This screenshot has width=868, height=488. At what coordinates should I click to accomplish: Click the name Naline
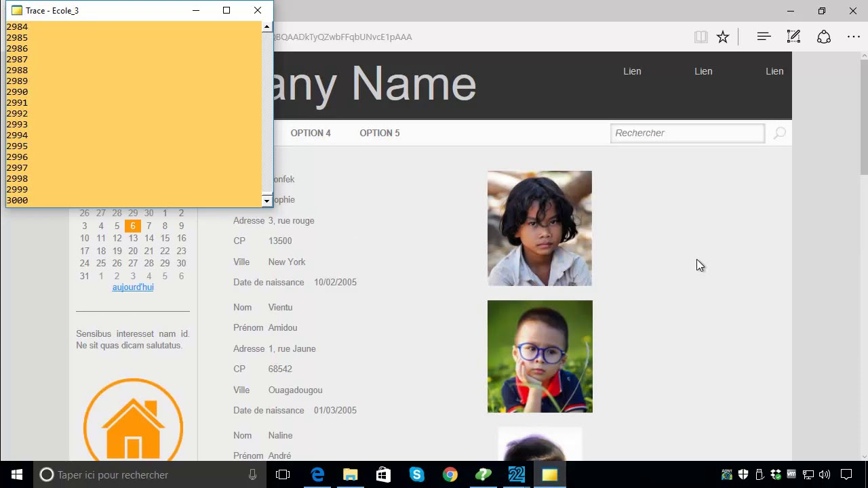pos(280,435)
